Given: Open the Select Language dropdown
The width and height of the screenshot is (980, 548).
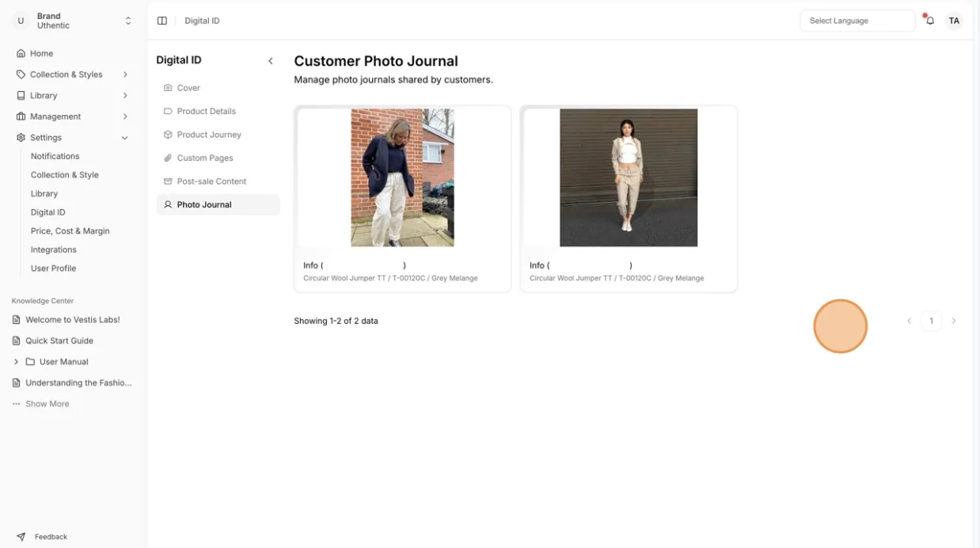Looking at the screenshot, I should click(x=857, y=21).
